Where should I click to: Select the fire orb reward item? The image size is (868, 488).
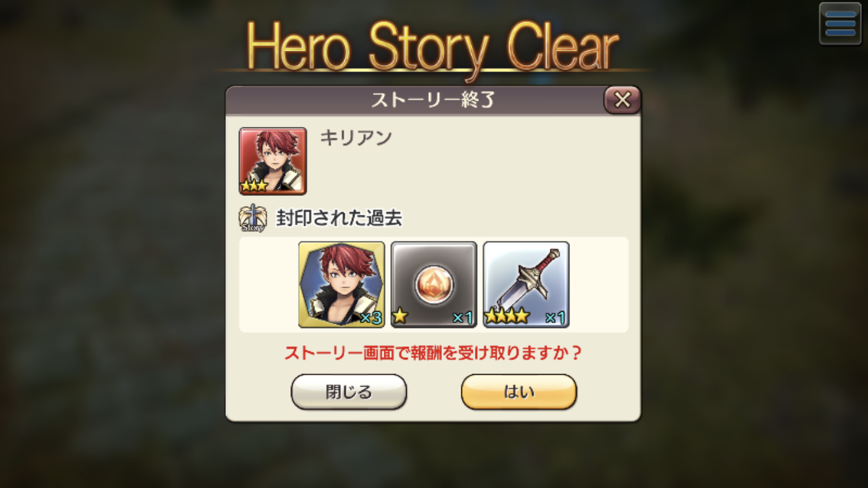[x=434, y=284]
